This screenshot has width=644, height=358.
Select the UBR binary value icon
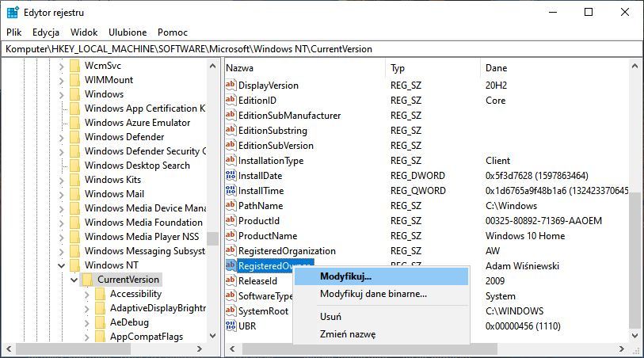[x=231, y=326]
